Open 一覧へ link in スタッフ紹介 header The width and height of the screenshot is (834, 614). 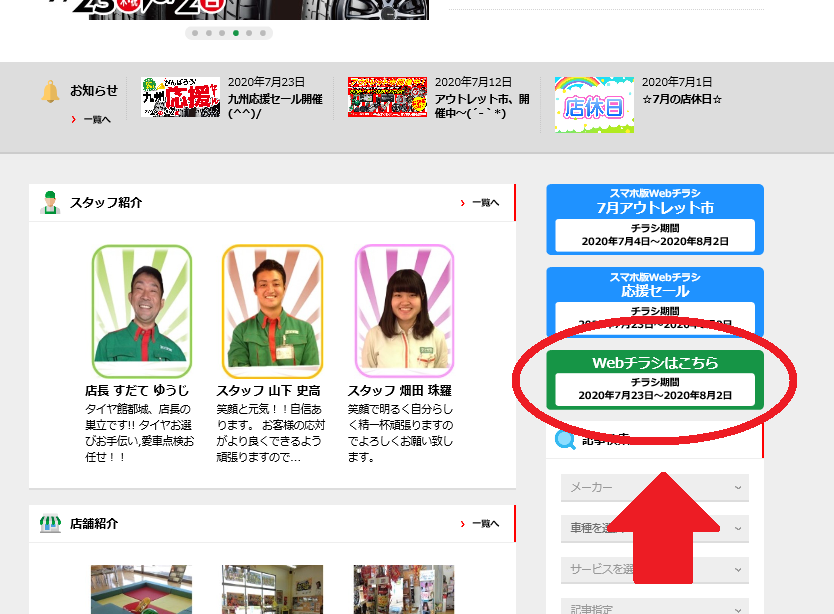[484, 203]
